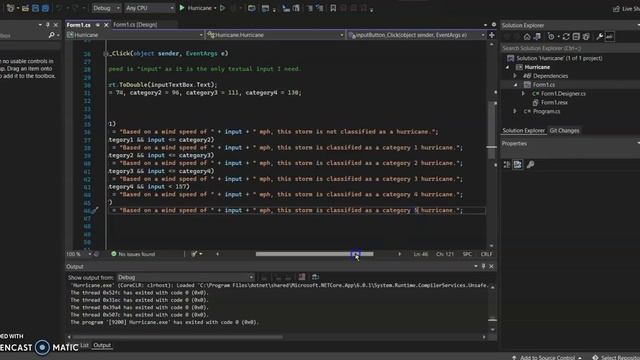Click Pending Changes Filter clock icon
640x360 pixels.
coord(551,37)
